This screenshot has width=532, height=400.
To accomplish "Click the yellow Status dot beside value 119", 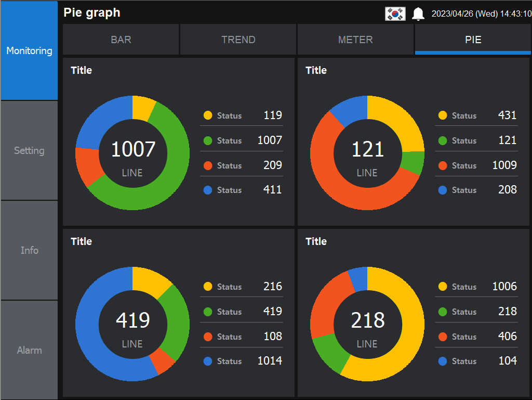I will (x=208, y=115).
